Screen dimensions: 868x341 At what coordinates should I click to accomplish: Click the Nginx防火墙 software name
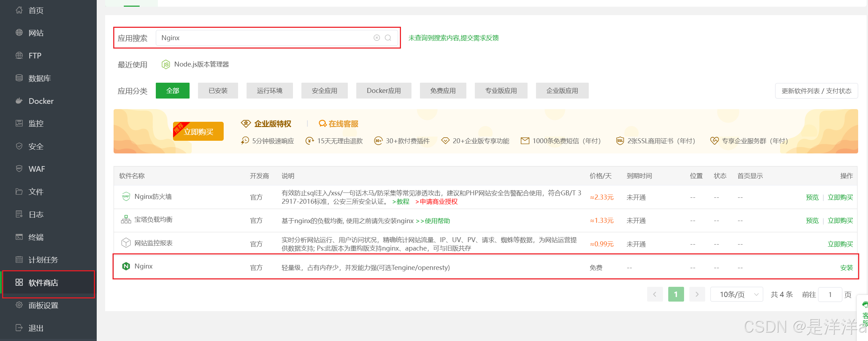pos(153,196)
